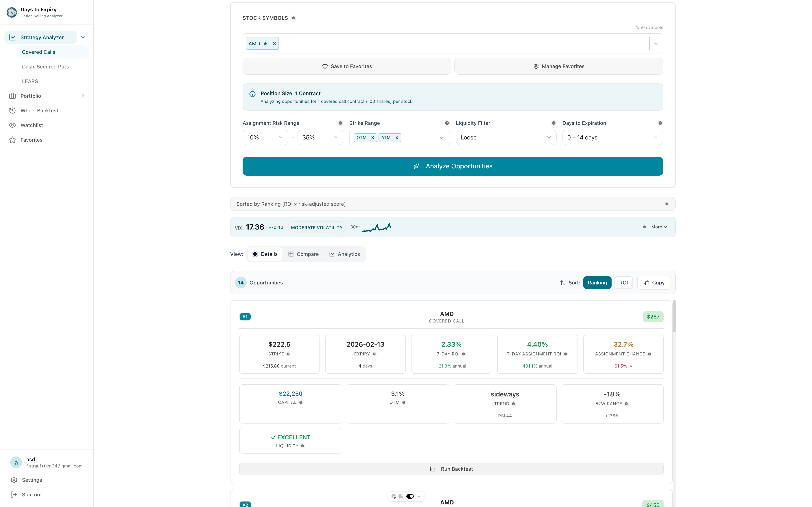The image size is (812, 507).
Task: Open Wheel Backtest history icon
Action: coord(12,110)
